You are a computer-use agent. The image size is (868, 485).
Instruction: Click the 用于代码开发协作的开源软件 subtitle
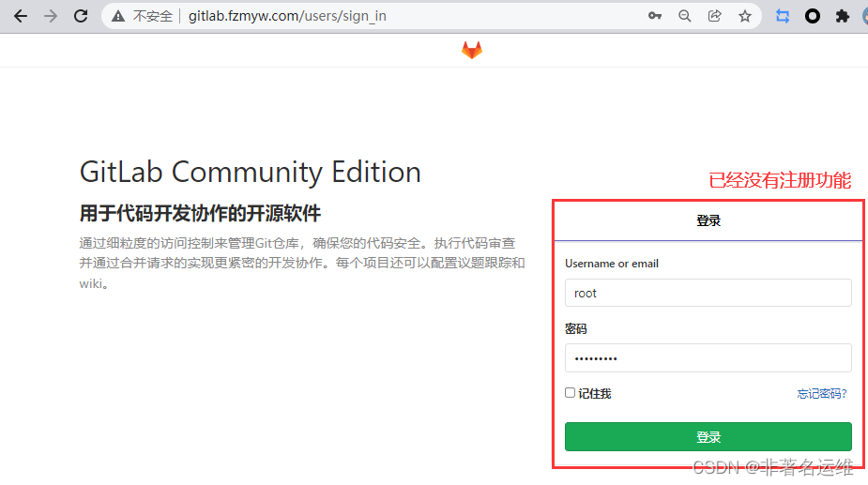point(200,213)
